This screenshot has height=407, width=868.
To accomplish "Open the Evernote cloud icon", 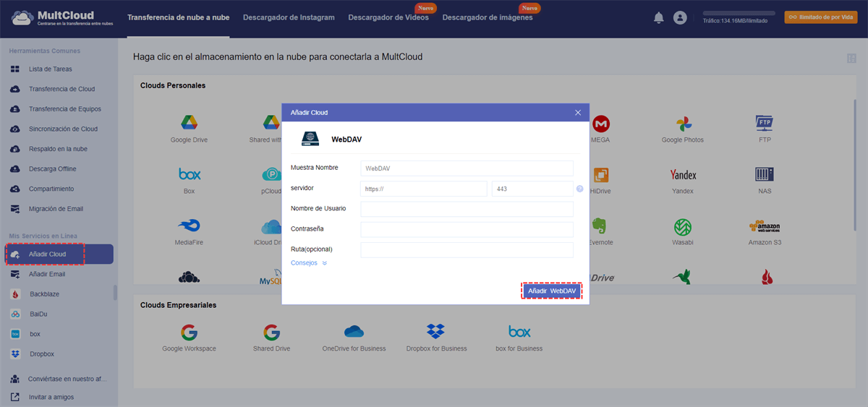I will coord(600,226).
